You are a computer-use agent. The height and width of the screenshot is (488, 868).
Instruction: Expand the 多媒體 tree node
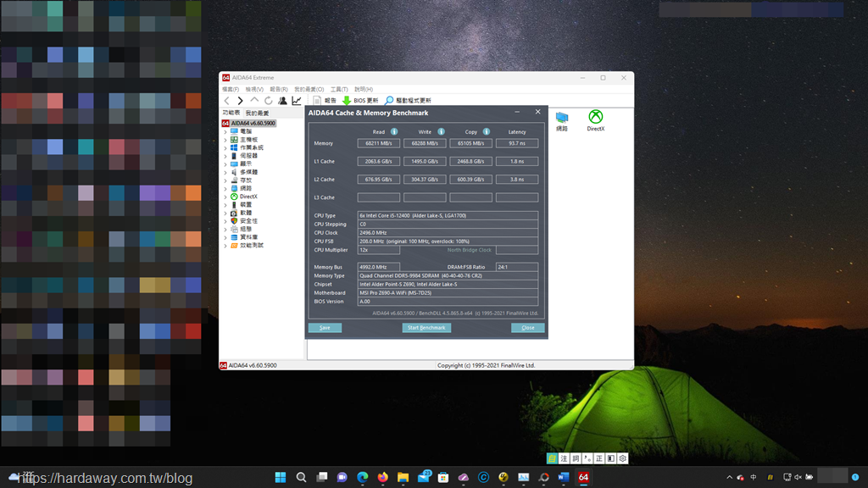coord(225,172)
